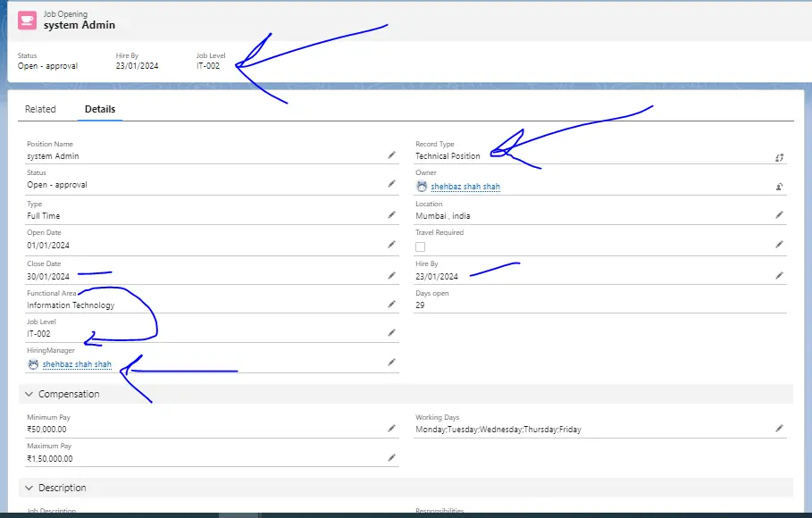Edit the Location Mumbai pencil icon

click(x=779, y=214)
